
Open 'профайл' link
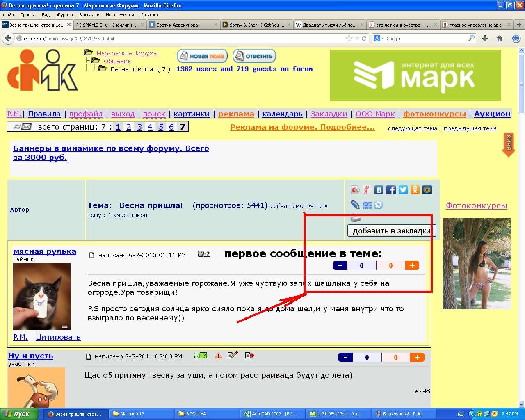(x=86, y=114)
